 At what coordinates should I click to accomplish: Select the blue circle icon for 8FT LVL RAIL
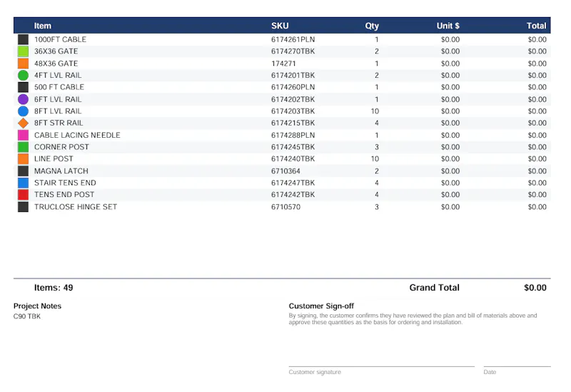[23, 111]
